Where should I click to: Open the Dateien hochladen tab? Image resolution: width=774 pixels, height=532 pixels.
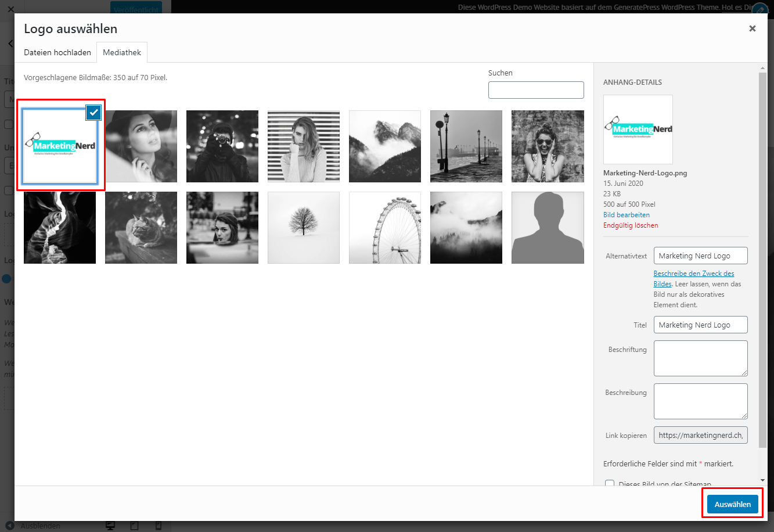click(x=57, y=52)
